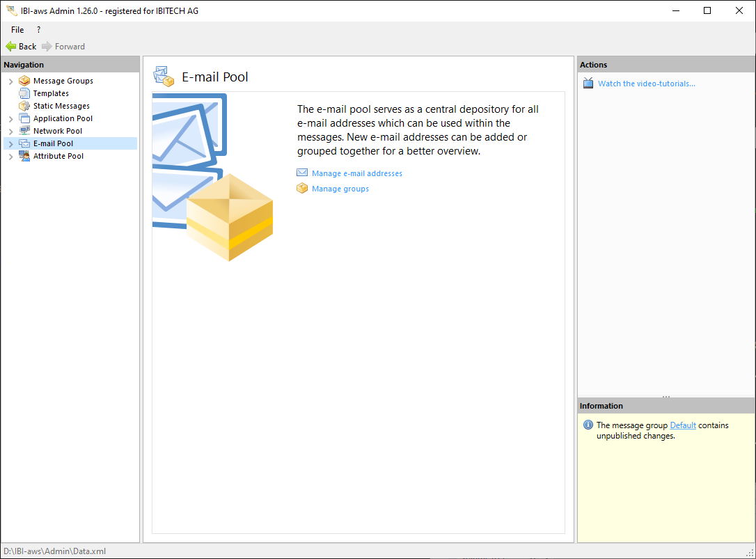Open Watch the video-tutorials link
The image size is (756, 559).
[647, 84]
